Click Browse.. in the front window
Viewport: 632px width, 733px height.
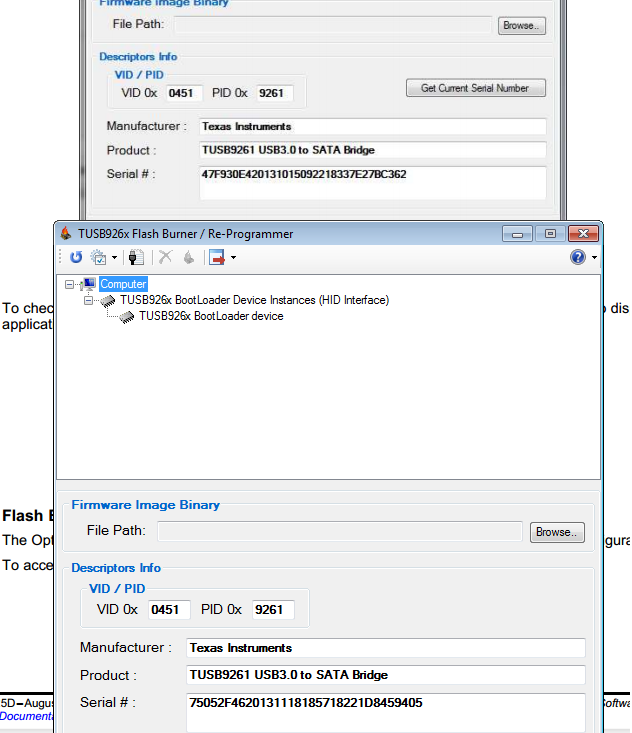click(557, 532)
